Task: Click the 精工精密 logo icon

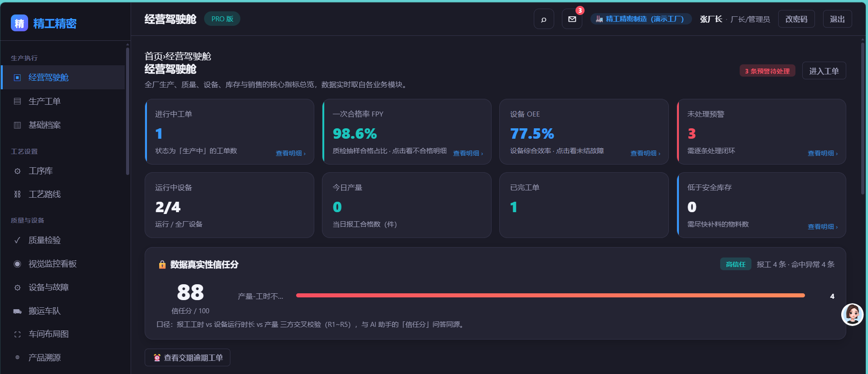Action: (20, 23)
